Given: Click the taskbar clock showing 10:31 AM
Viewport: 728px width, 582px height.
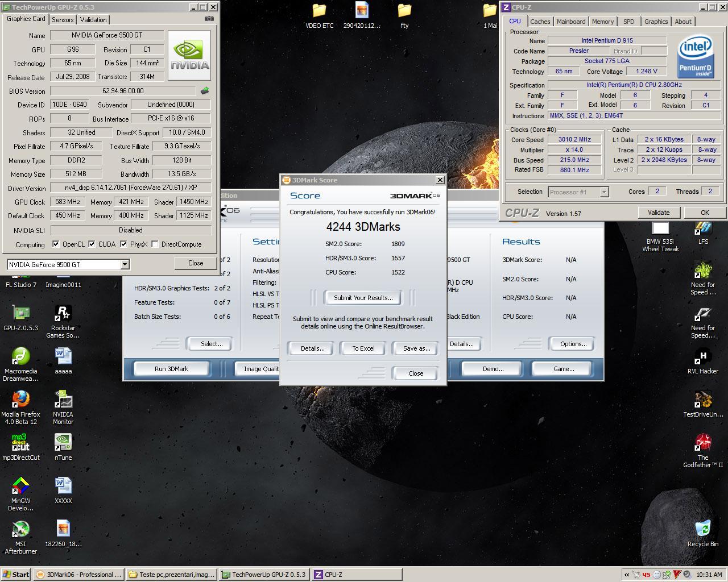Looking at the screenshot, I should [709, 575].
